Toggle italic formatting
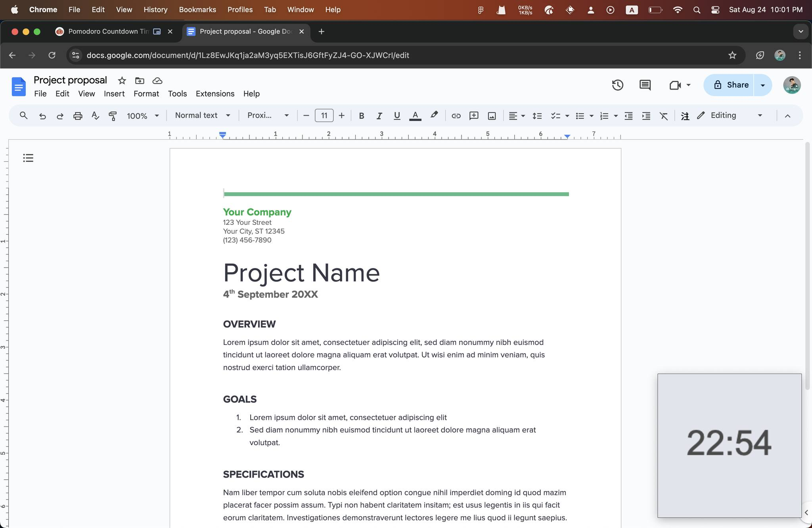The height and width of the screenshot is (528, 812). coord(379,116)
